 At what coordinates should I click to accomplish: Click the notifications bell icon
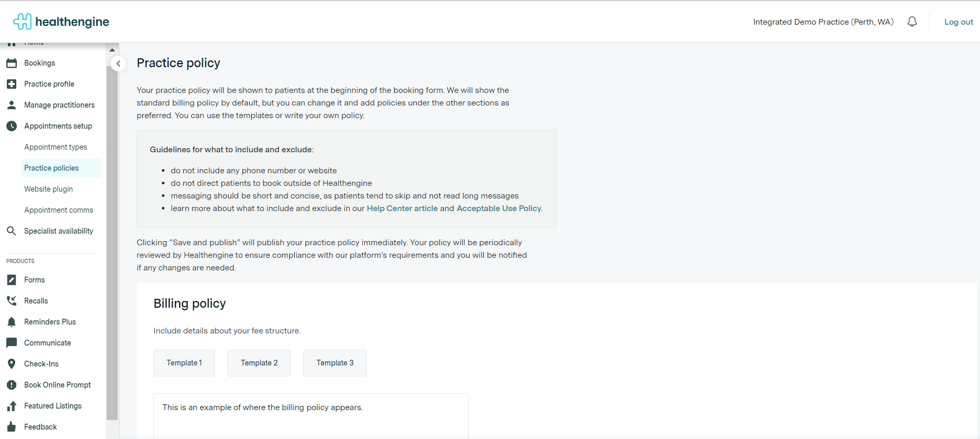click(x=912, y=22)
